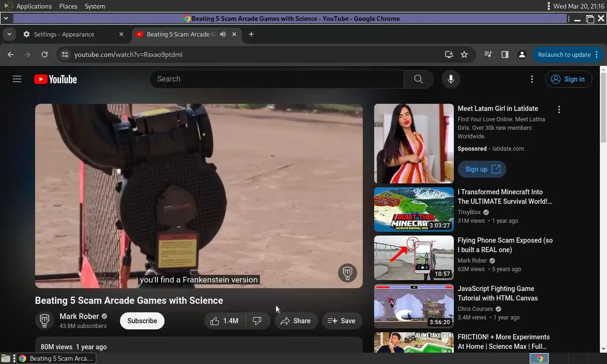
Task: Open FRICTION! More Experiments video title
Action: click(504, 342)
